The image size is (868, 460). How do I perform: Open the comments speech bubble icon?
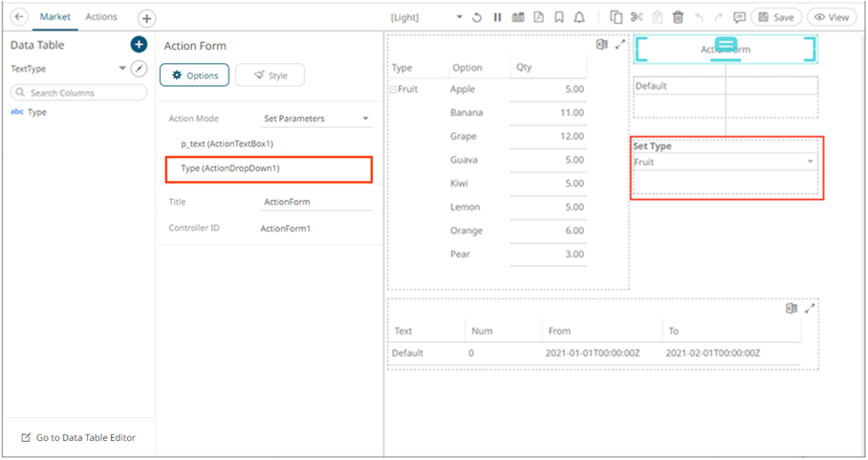click(x=739, y=17)
